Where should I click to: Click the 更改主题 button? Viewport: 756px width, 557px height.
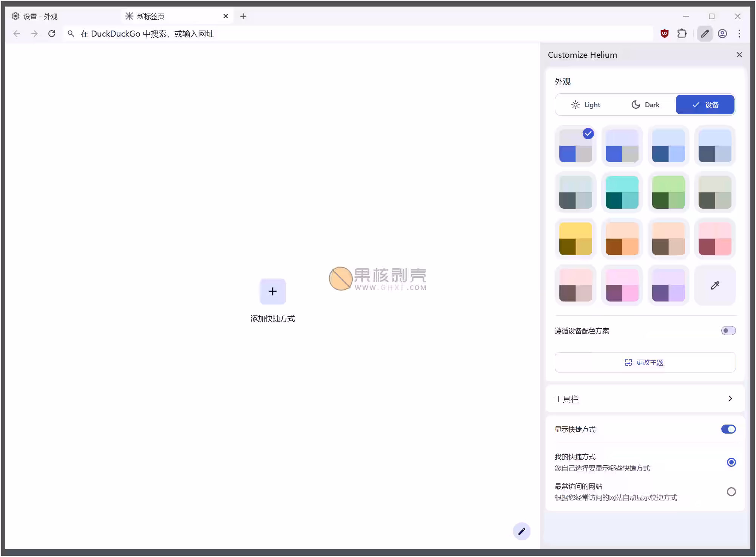click(x=645, y=362)
